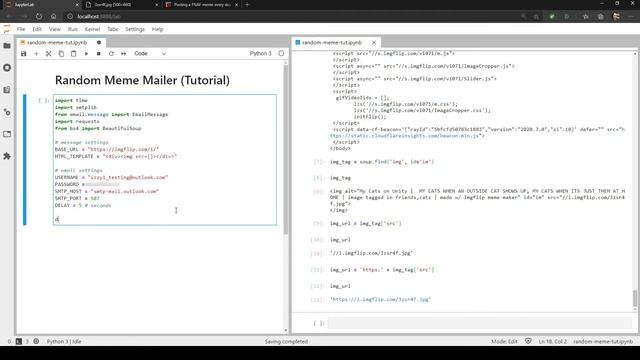
Task: Click the empty code cell in right panel
Action: (x=480, y=323)
